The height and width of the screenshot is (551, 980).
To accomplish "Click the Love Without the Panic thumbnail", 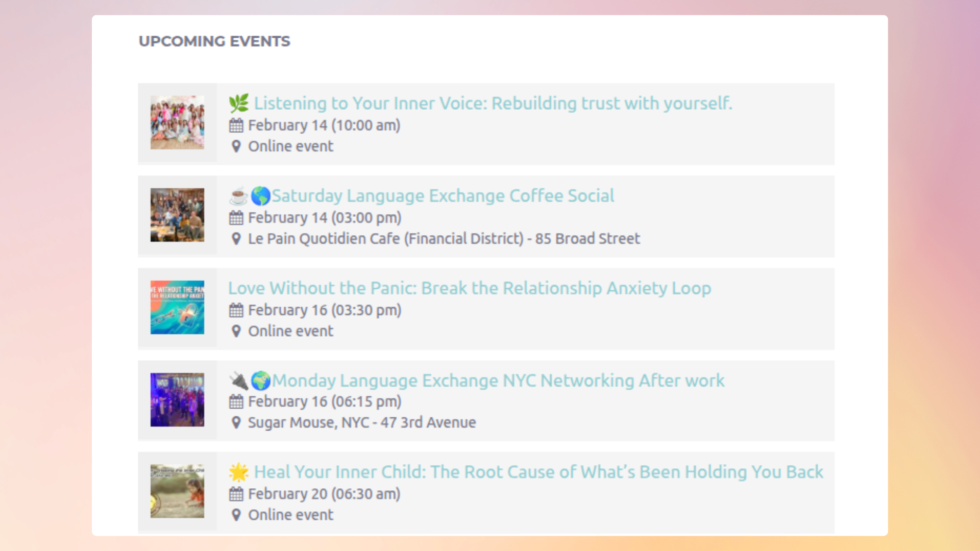I will tap(177, 307).
